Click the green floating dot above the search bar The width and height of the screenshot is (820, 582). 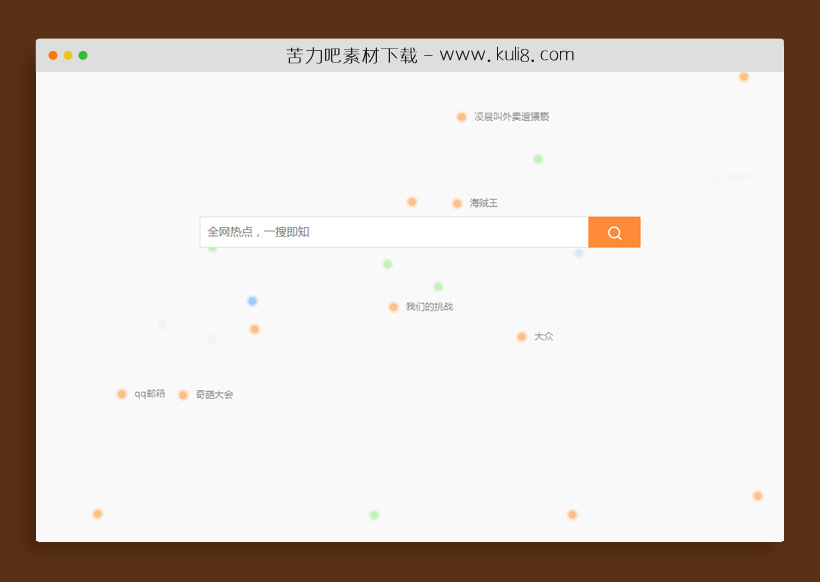pos(537,159)
